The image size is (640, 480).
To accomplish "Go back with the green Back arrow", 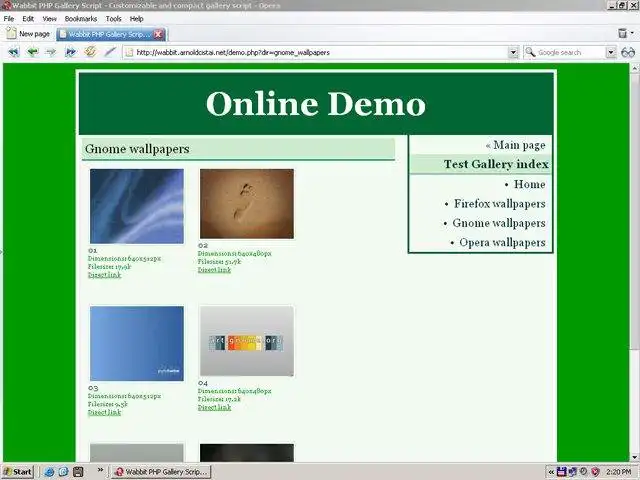I will pos(33,52).
